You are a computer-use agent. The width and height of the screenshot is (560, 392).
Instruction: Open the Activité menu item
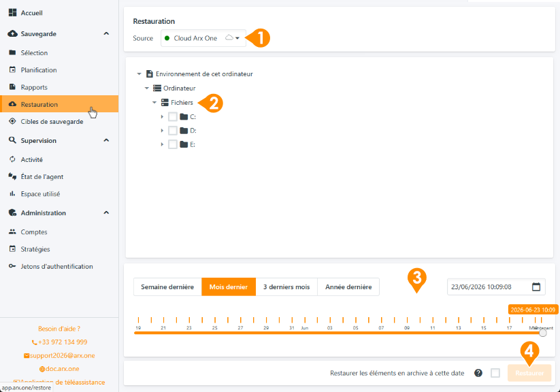click(59, 159)
